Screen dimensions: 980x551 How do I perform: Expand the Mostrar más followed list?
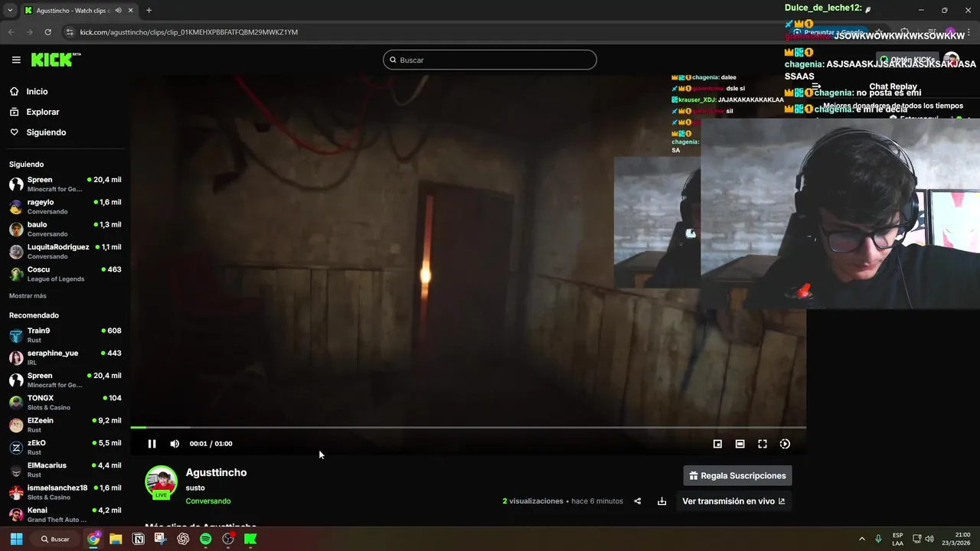[28, 295]
